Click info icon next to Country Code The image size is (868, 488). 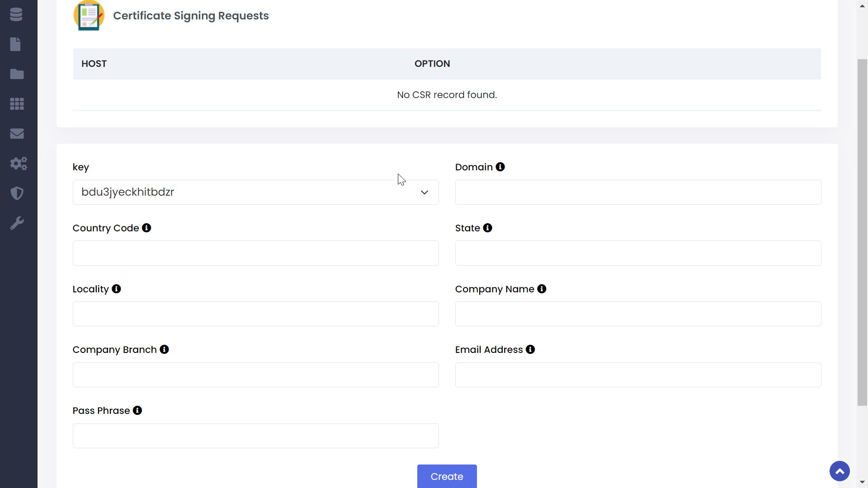(x=147, y=228)
